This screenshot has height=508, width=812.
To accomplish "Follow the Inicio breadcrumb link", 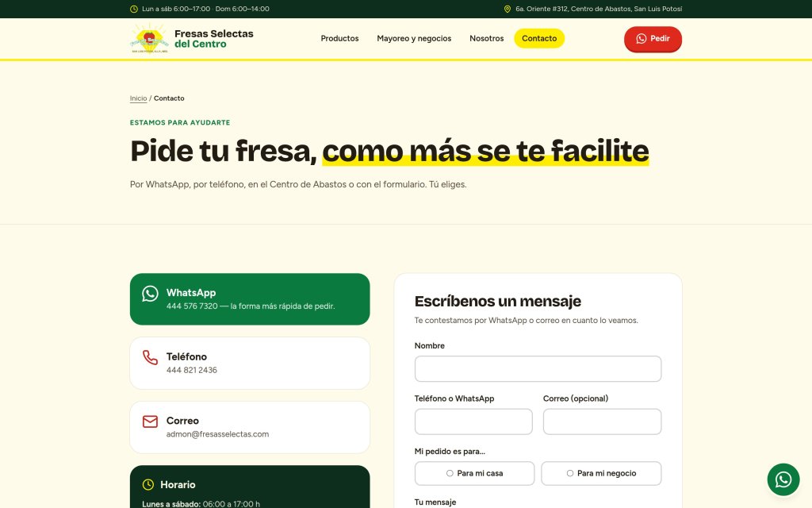I will coord(138,98).
